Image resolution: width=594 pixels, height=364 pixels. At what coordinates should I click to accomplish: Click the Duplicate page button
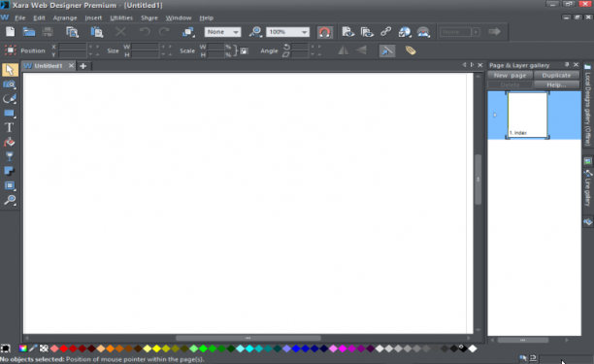556,76
